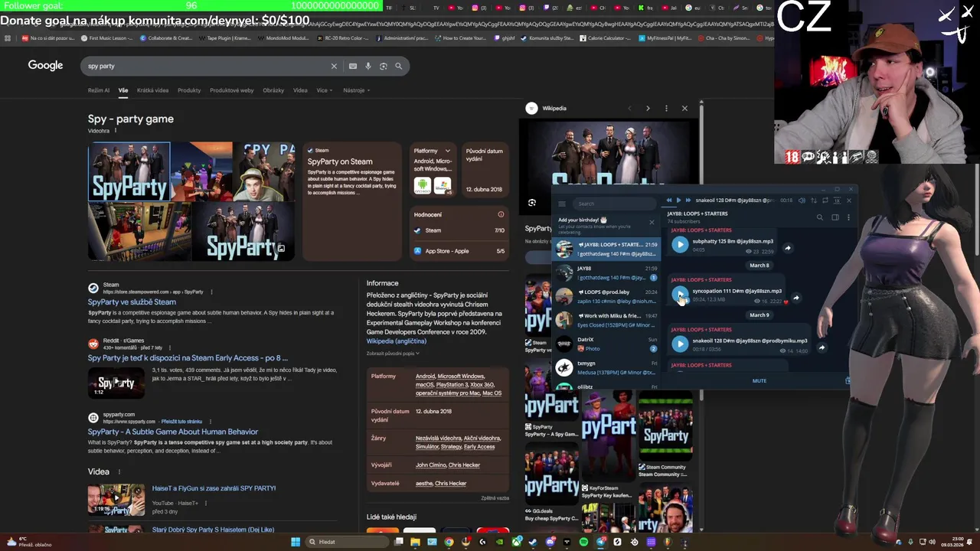Go to next image in Wikipedia panel

(648, 109)
